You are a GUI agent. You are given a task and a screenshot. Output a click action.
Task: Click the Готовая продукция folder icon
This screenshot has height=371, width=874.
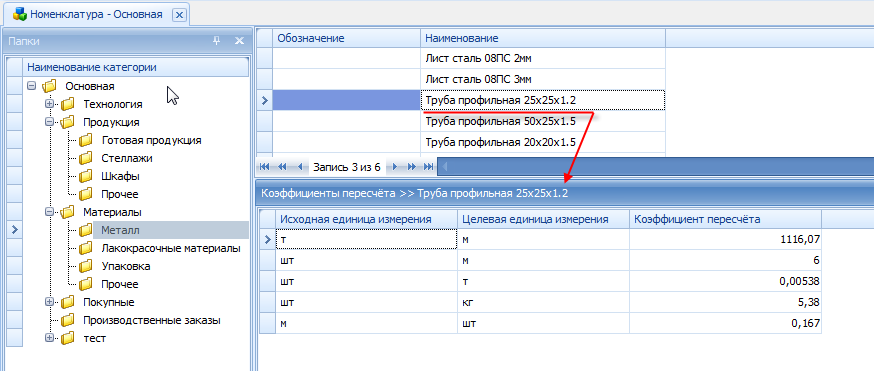tap(85, 140)
